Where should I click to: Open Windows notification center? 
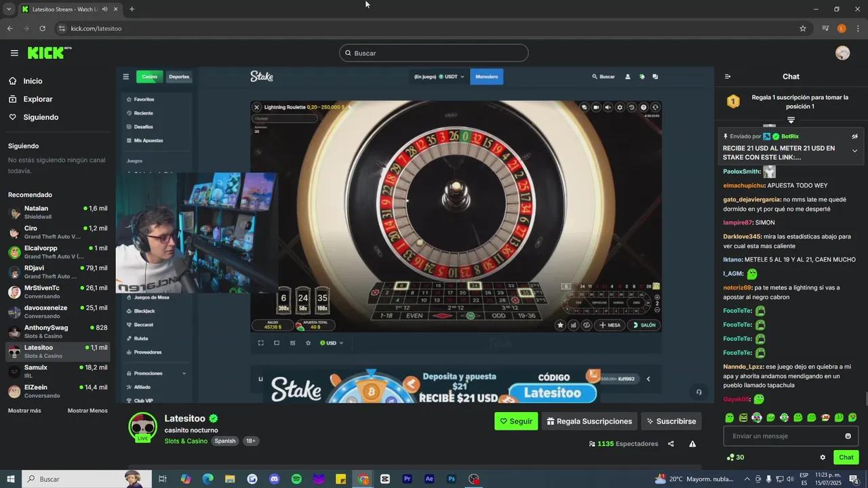(854, 479)
